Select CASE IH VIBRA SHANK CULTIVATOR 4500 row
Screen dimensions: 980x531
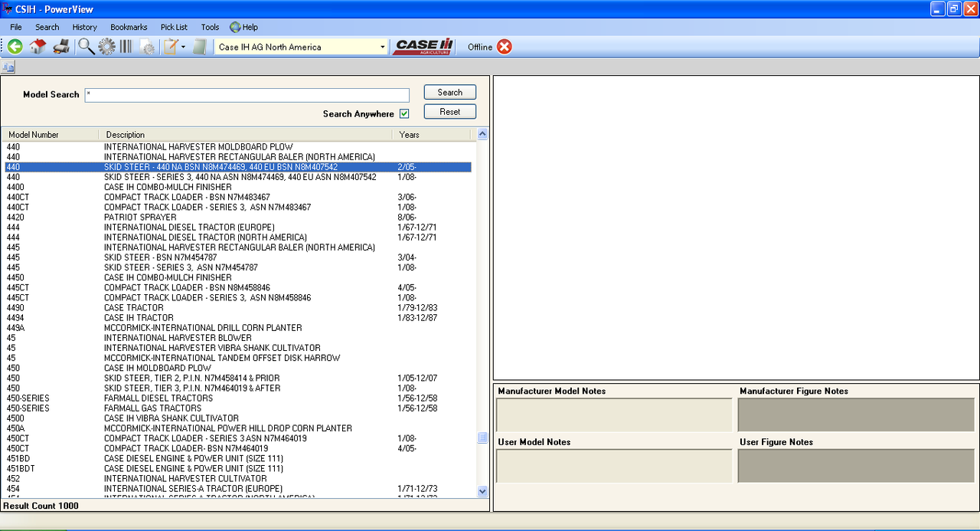tap(237, 418)
